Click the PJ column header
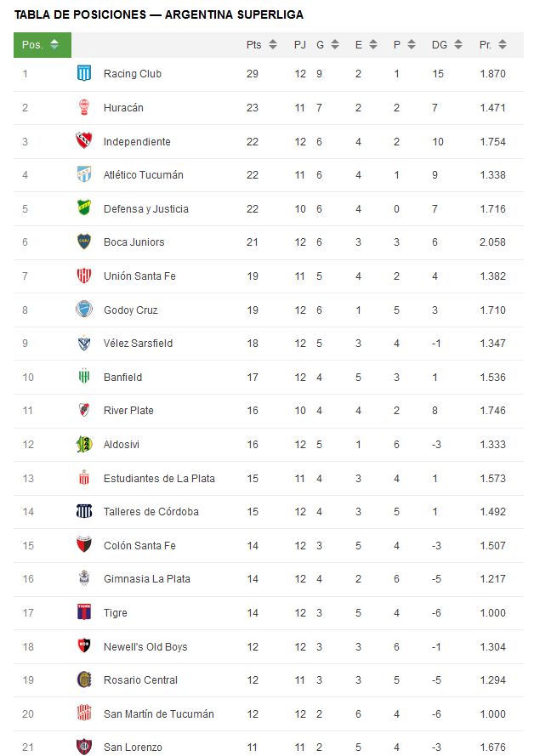 (300, 45)
